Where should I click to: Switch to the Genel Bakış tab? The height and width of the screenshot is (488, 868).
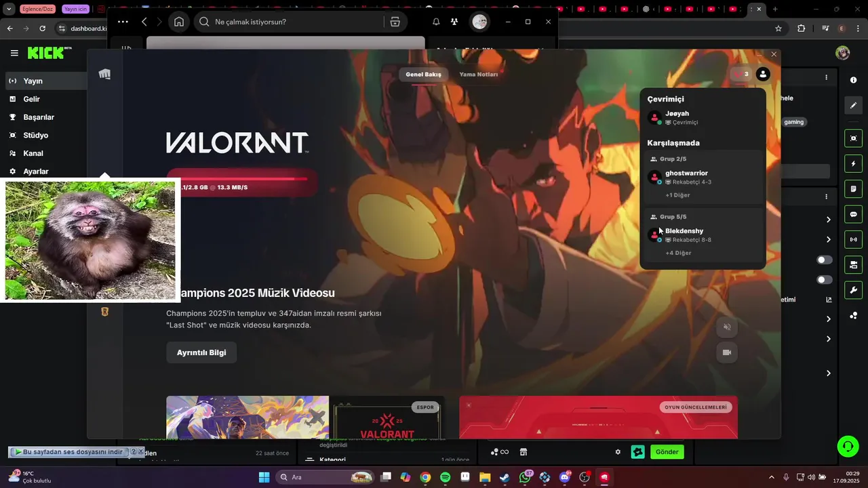pyautogui.click(x=423, y=75)
